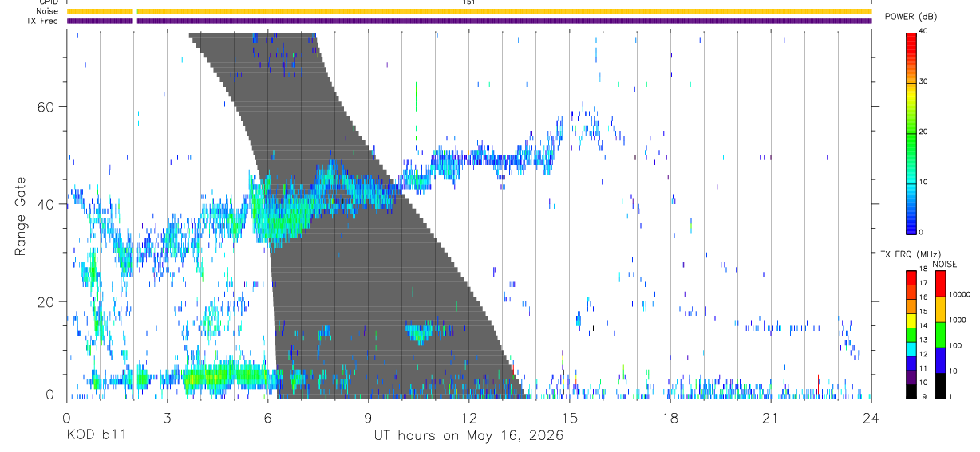Click the purple TX Freq strip above the plot
The image size is (980, 452).
tap(469, 21)
